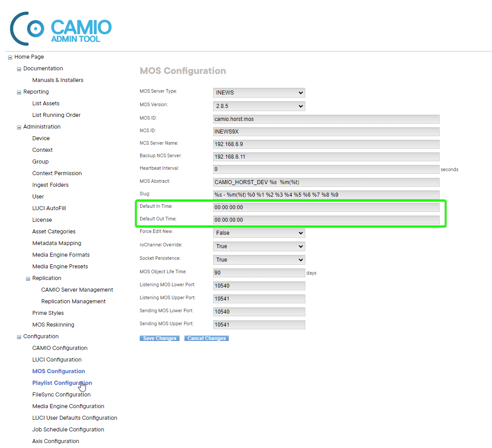Open Metadata Mapping page
This screenshot has height=448, width=492.
point(56,243)
